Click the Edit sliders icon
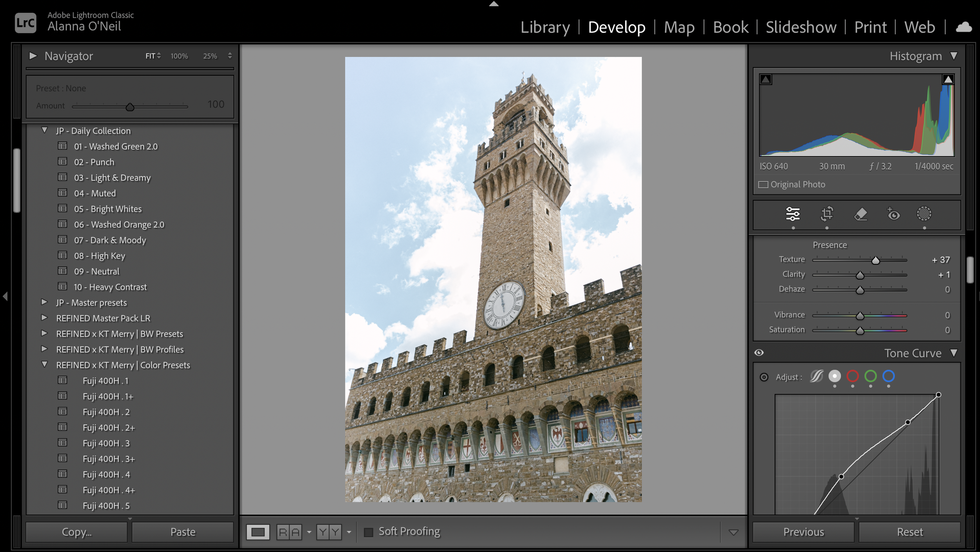The width and height of the screenshot is (980, 552). (x=793, y=214)
